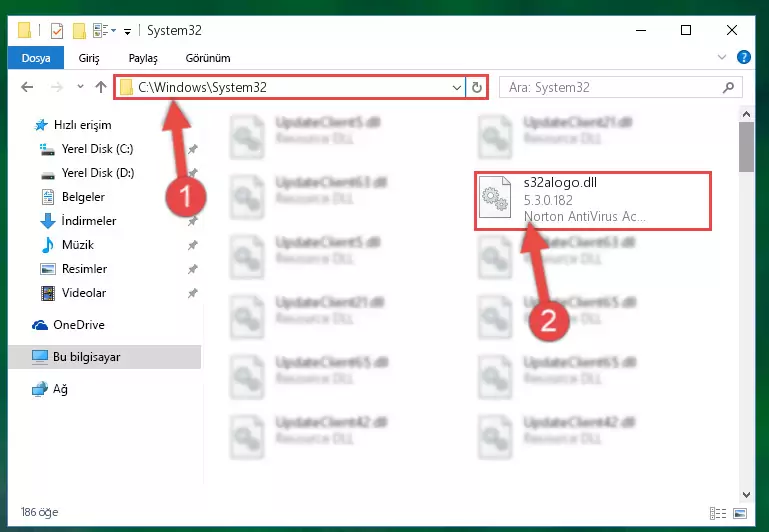Click the Norton AntiVirus description text
This screenshot has width=769, height=532.
tap(585, 216)
